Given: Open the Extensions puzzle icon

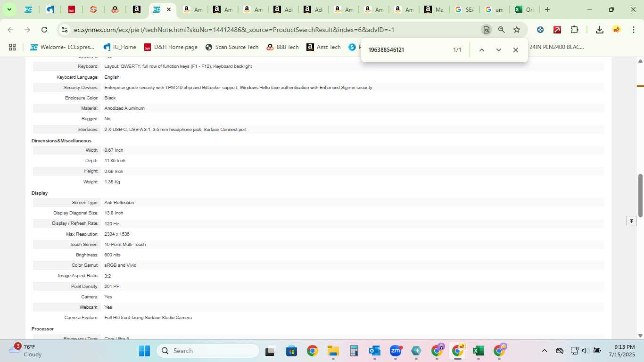Looking at the screenshot, I should (x=574, y=30).
